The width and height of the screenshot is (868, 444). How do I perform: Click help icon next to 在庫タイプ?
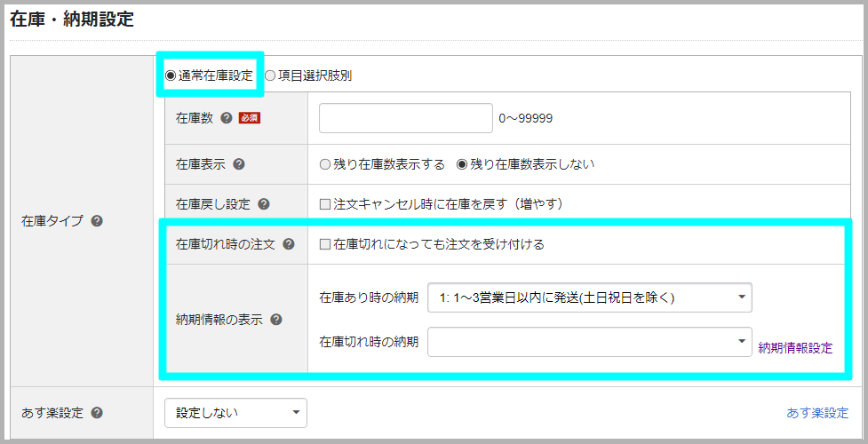[97, 221]
